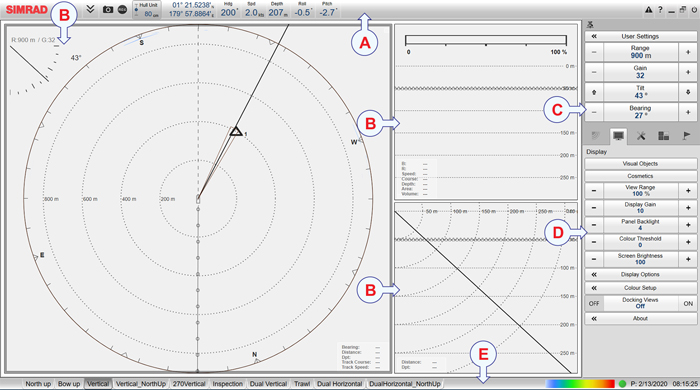Increase View Range percent

pyautogui.click(x=688, y=191)
